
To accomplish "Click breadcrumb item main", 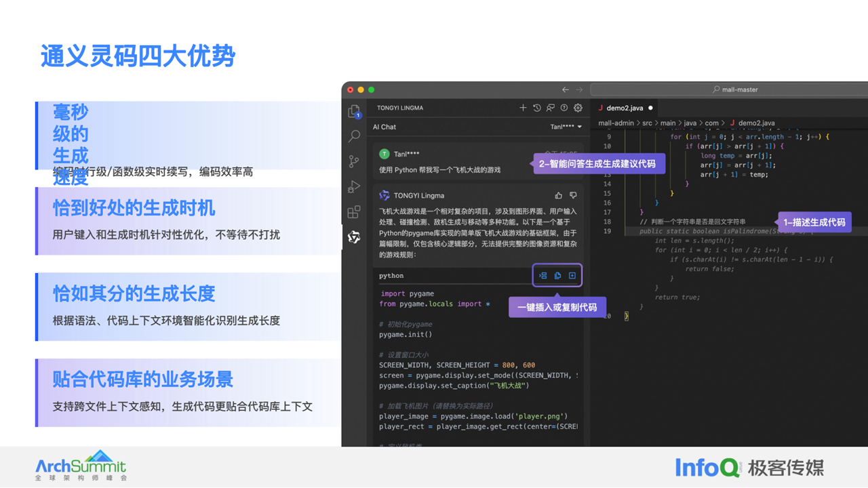I will coord(669,123).
